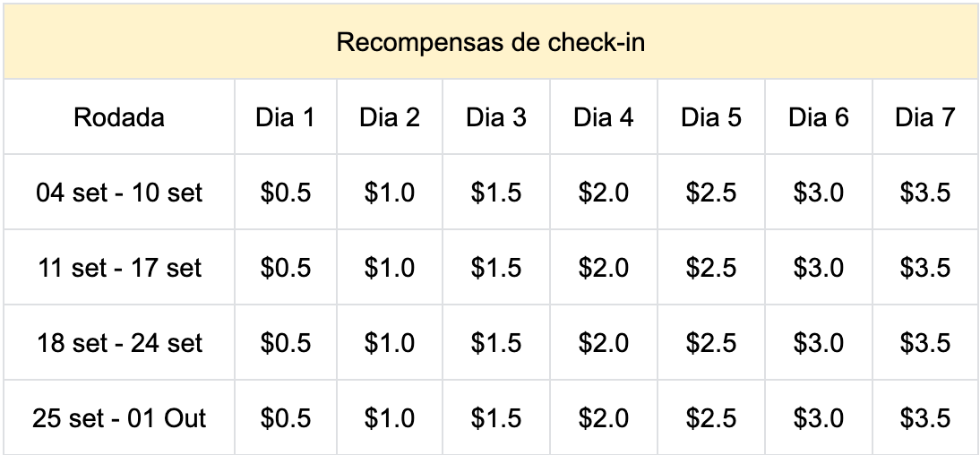Click the $3.0 cell in the 25 set row

(819, 418)
